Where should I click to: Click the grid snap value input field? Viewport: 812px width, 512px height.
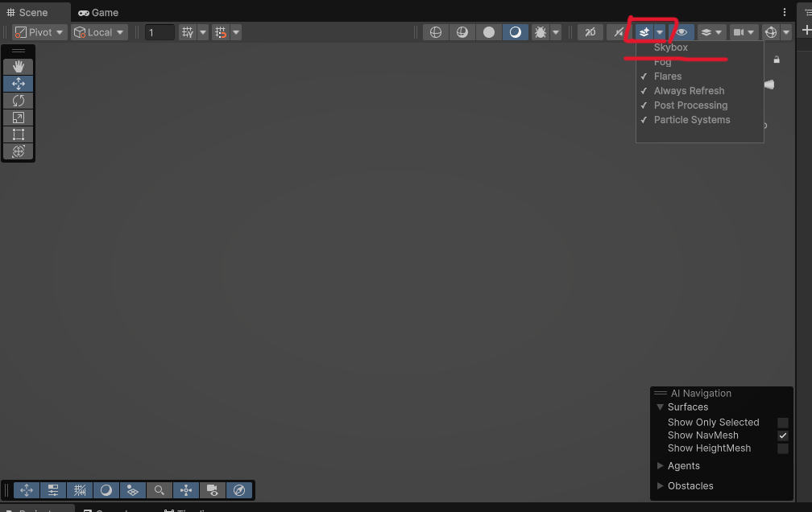159,32
